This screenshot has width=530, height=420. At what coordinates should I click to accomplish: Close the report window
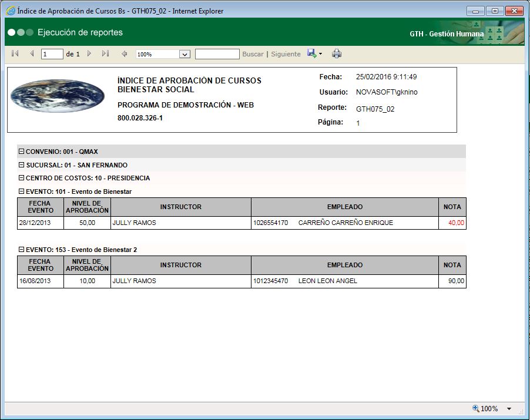[x=515, y=11]
